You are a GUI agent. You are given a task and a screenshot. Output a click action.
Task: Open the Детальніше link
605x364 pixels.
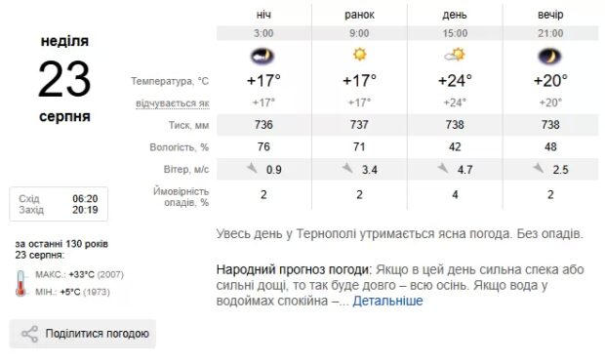[x=387, y=301]
